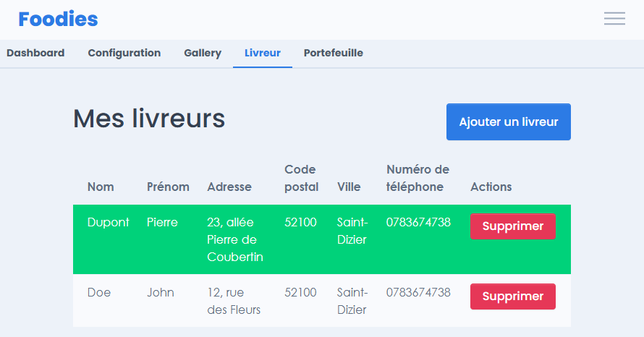The width and height of the screenshot is (644, 337).
Task: Click the Ville column header
Action: [x=349, y=187]
